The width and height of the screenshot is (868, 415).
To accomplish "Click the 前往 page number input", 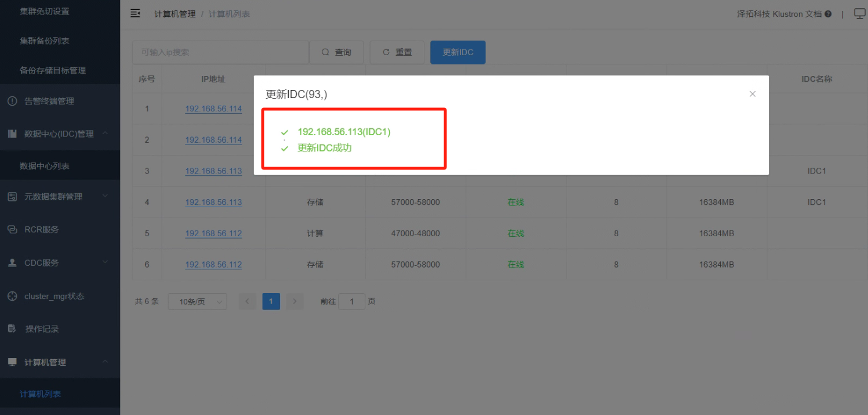I will [351, 302].
